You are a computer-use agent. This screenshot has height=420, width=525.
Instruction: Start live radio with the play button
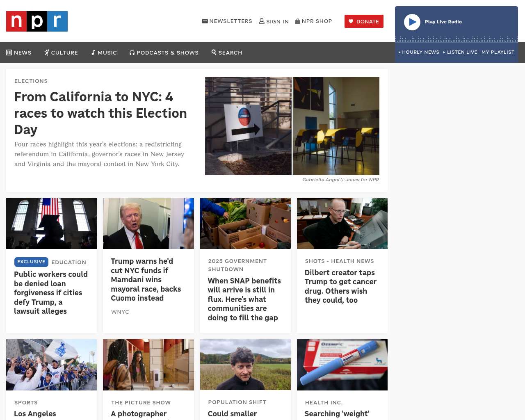pyautogui.click(x=412, y=22)
